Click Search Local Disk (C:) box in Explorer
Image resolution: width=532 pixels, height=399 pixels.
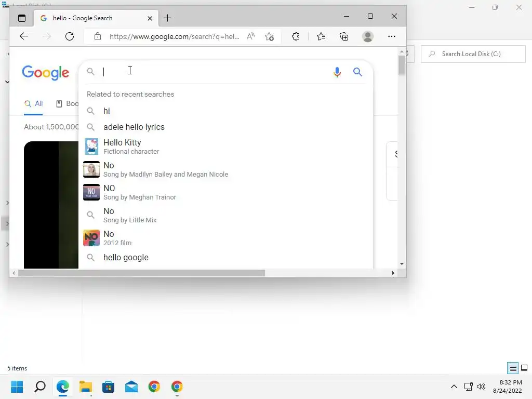473,54
